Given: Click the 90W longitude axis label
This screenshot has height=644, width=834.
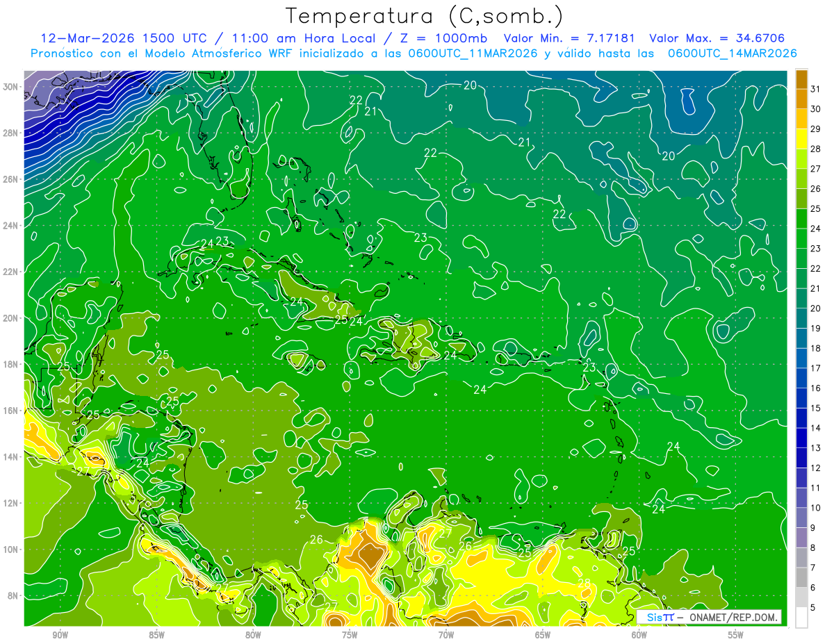Looking at the screenshot, I should pos(60,635).
